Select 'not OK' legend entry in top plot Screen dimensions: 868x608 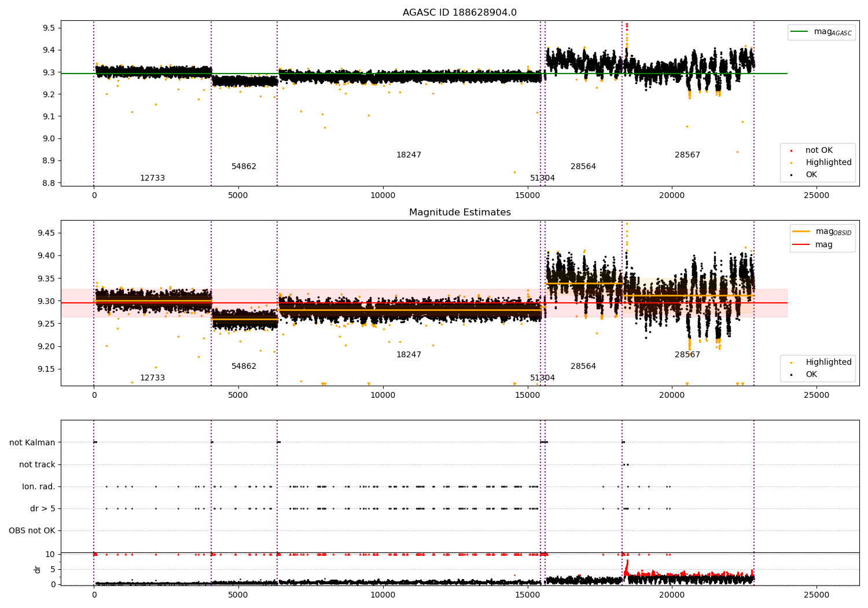819,151
